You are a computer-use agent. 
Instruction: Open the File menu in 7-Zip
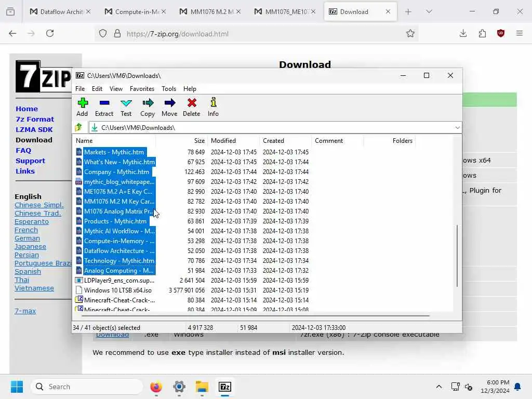pyautogui.click(x=80, y=88)
